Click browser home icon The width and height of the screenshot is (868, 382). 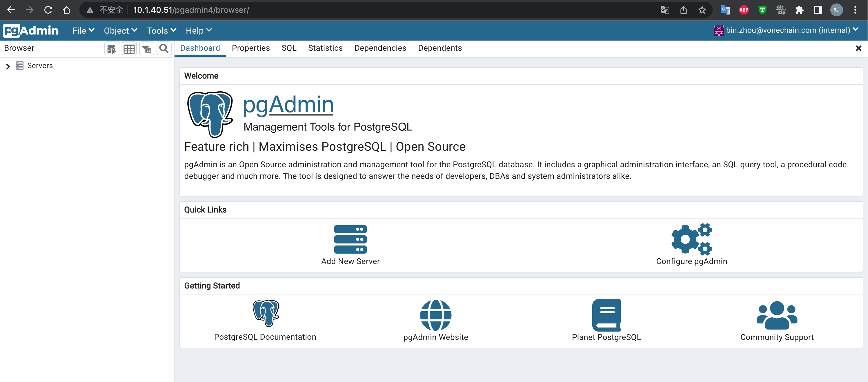(x=67, y=10)
